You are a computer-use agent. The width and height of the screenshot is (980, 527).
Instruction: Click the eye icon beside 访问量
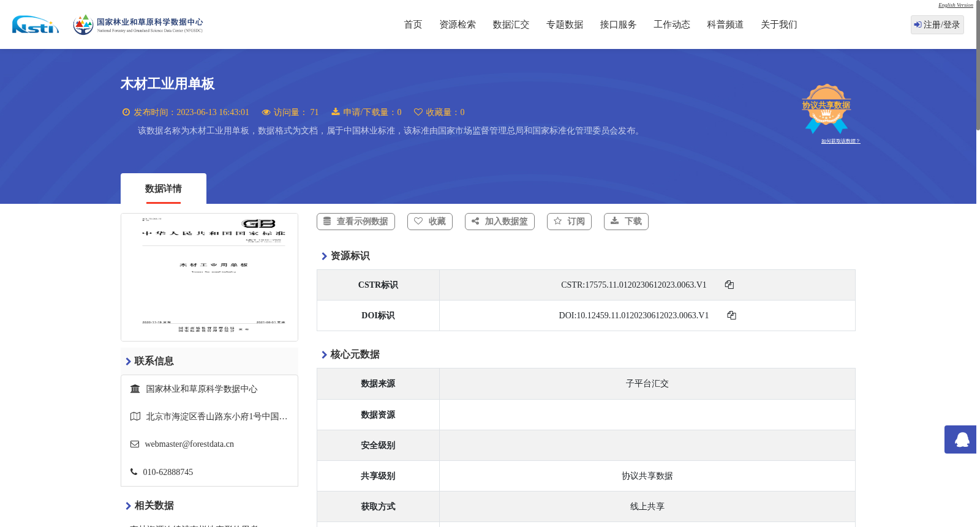click(x=266, y=112)
